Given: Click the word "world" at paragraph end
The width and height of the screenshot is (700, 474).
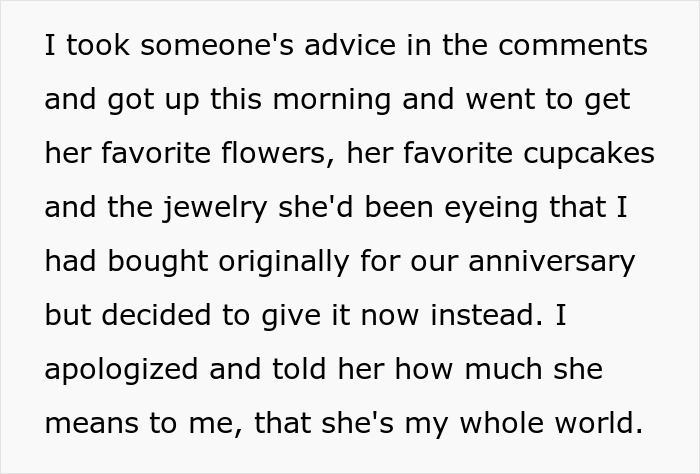Looking at the screenshot, I should (x=595, y=424).
